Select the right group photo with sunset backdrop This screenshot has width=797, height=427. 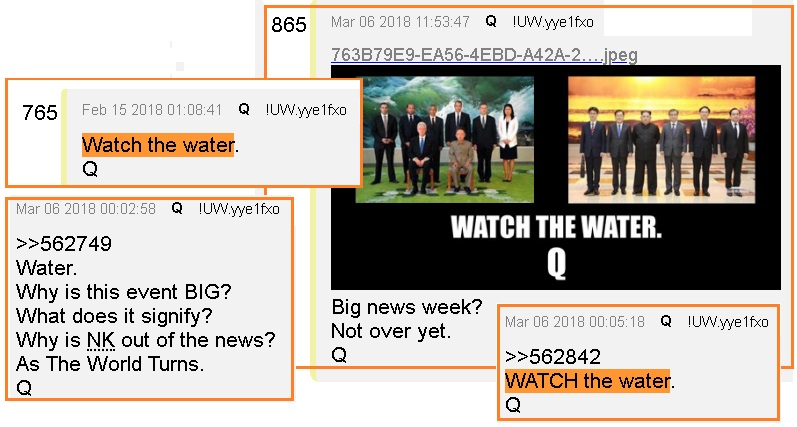point(661,139)
